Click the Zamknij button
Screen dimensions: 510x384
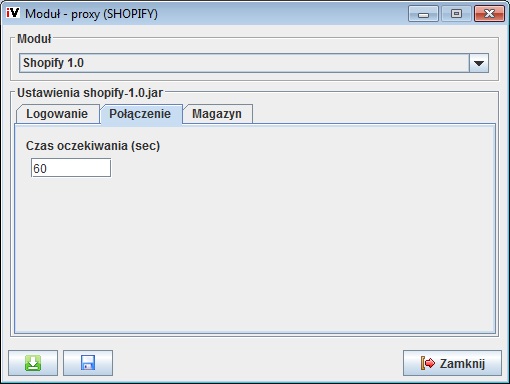point(452,363)
